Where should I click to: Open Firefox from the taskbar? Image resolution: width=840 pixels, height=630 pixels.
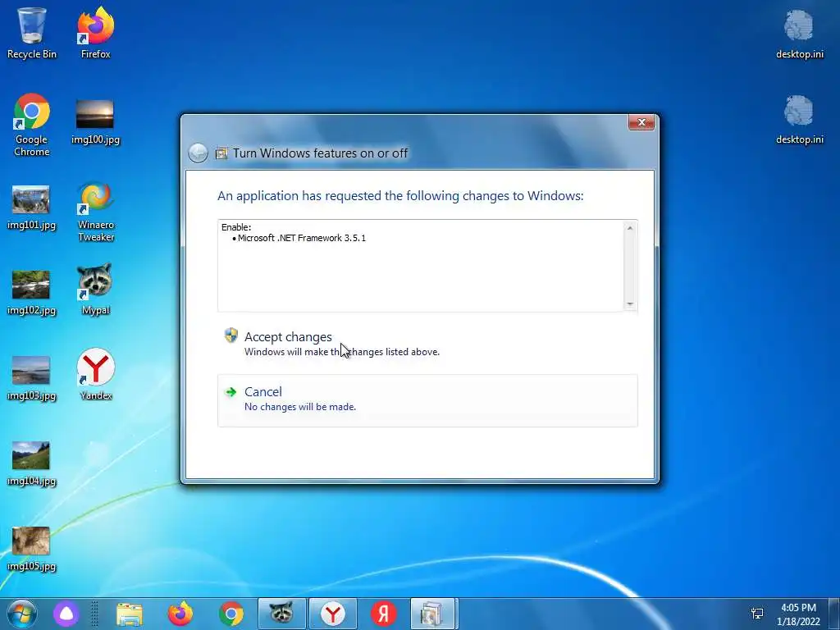pyautogui.click(x=180, y=614)
